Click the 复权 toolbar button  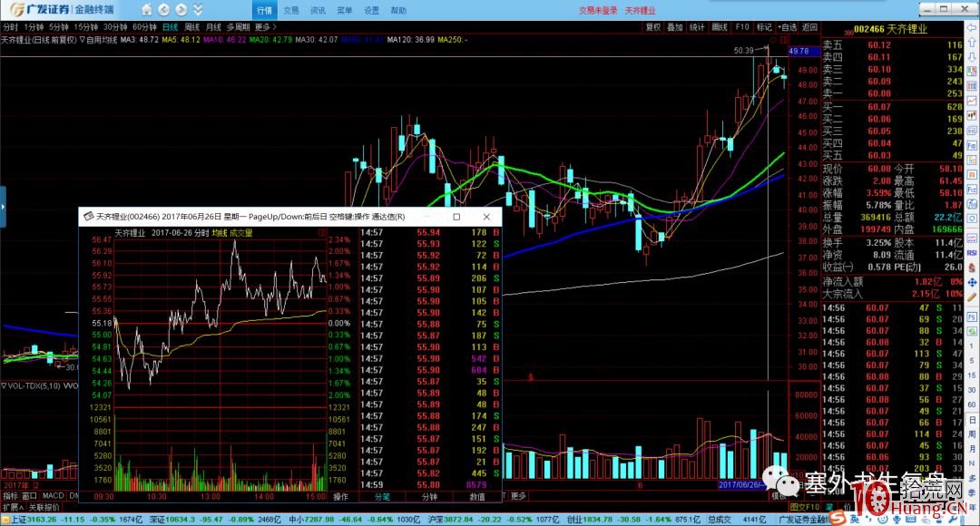[x=653, y=27]
